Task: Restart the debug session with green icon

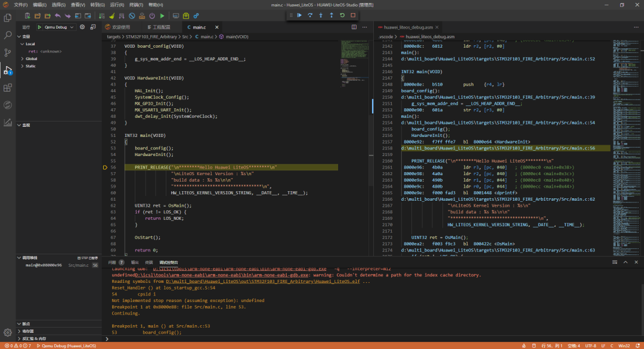Action: pos(342,15)
